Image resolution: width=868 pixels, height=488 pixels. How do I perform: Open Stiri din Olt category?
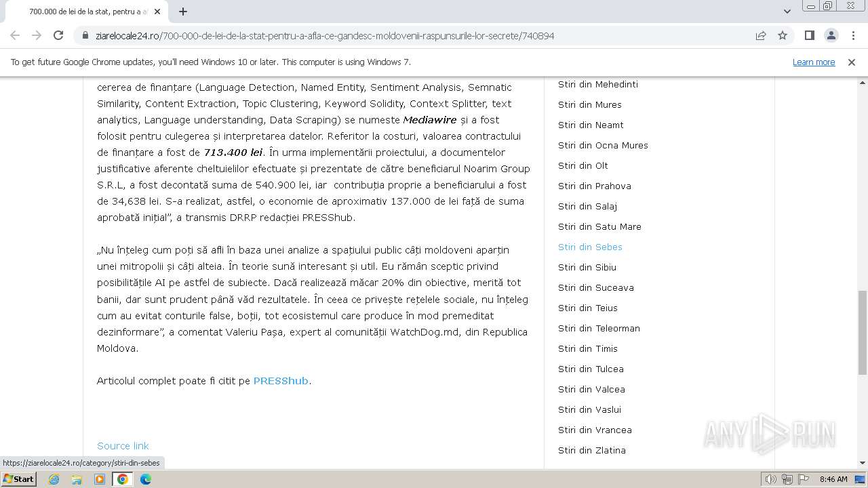(x=583, y=165)
